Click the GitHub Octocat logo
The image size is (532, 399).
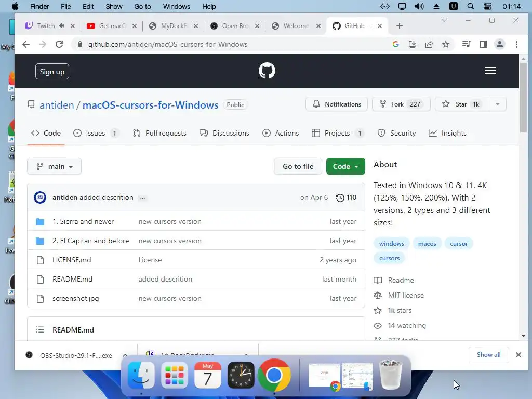(x=267, y=71)
